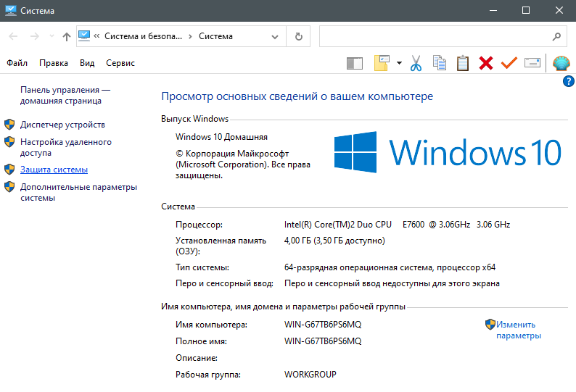Image resolution: width=576 pixels, height=392 pixels.
Task: Click the blue help question mark
Action: point(569,81)
